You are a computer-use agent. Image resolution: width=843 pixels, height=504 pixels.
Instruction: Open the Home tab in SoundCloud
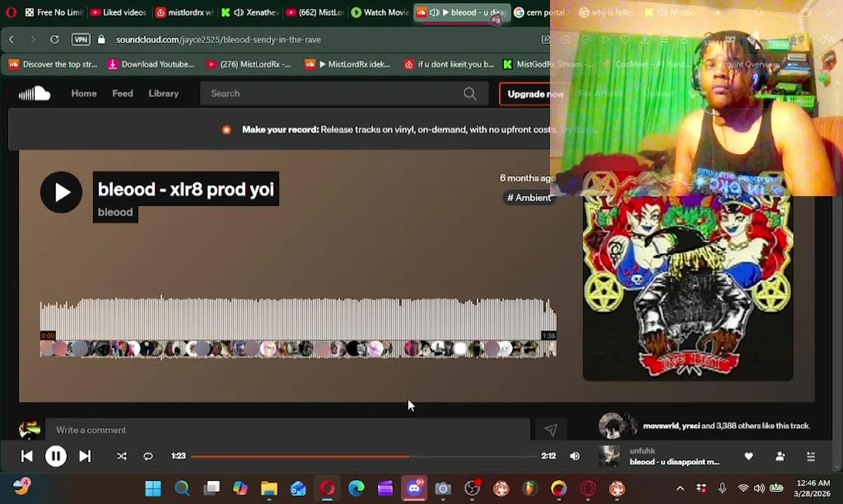point(84,93)
